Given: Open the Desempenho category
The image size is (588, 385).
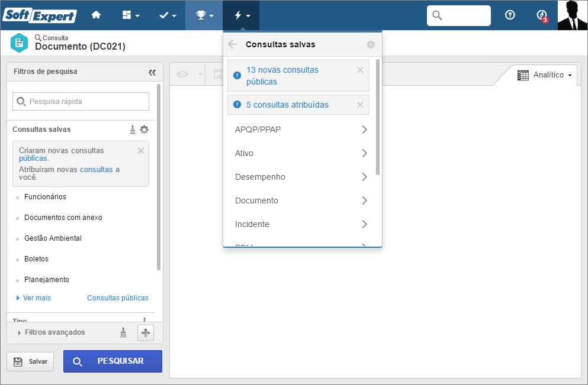Looking at the screenshot, I should tap(301, 177).
